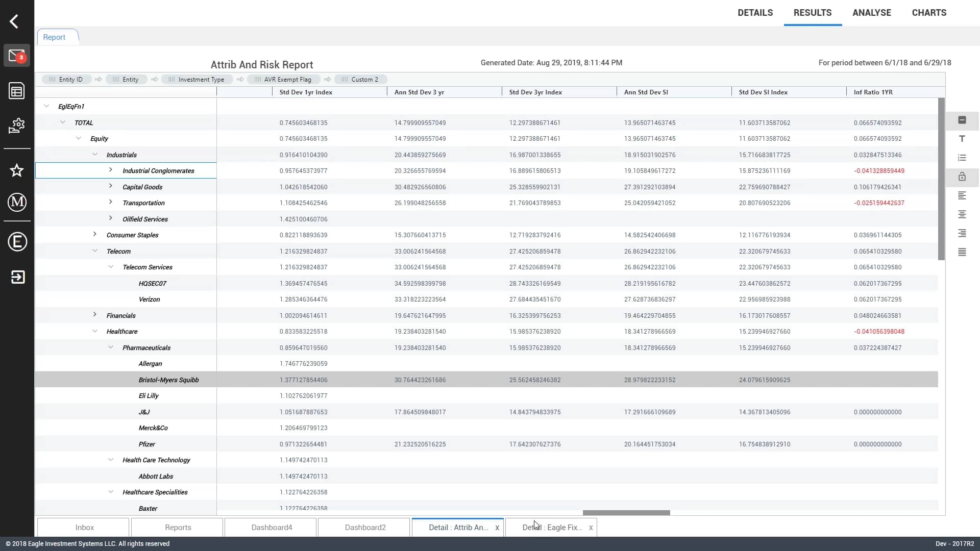Screen dimensions: 980x551
Task: Click the Entity ID grouping chip
Action: point(67,79)
